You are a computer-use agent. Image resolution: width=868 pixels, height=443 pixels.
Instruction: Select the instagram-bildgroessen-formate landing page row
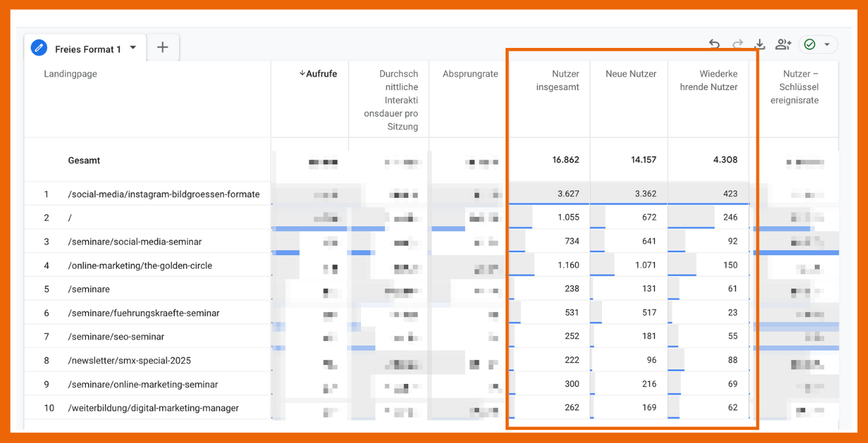coord(163,194)
